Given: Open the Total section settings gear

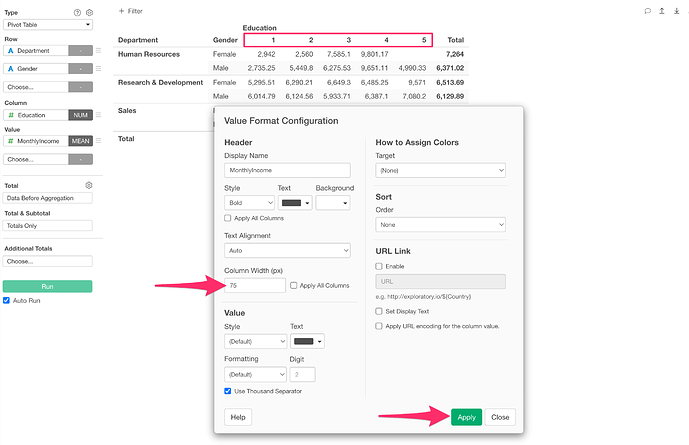Looking at the screenshot, I should pos(89,185).
